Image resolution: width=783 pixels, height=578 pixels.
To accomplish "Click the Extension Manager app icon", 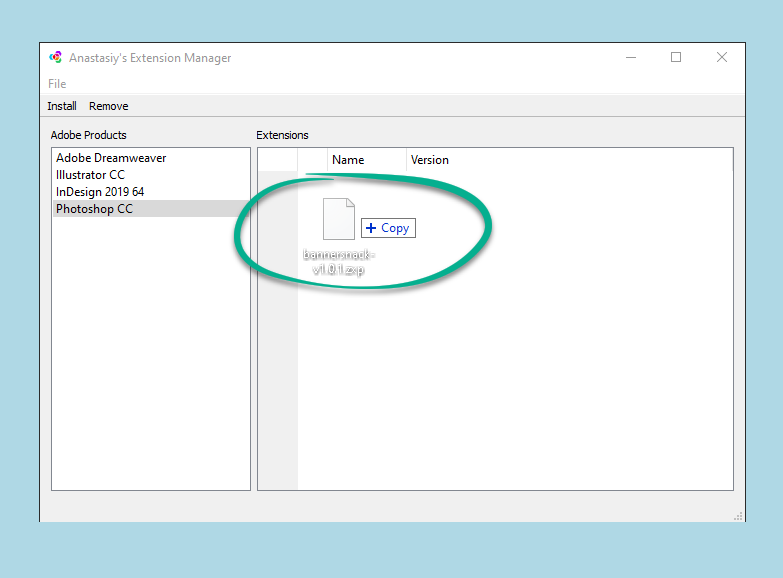I will click(x=55, y=57).
